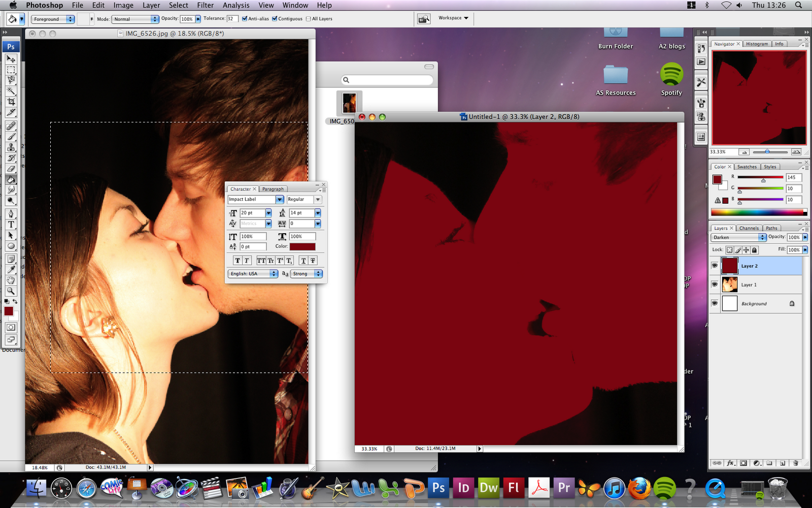Toggle lock image pixels
Screen dimensions: 812x508
tap(738, 250)
